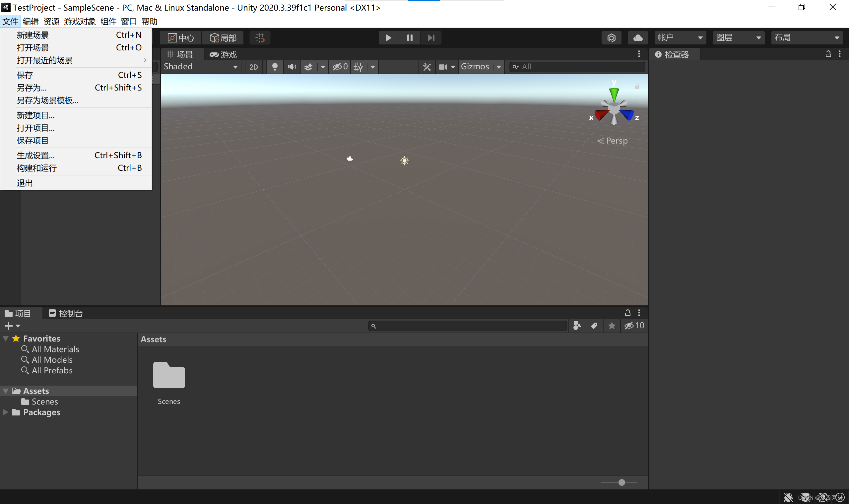Toggle 2D view in Scene toolbar
849x504 pixels.
(254, 67)
